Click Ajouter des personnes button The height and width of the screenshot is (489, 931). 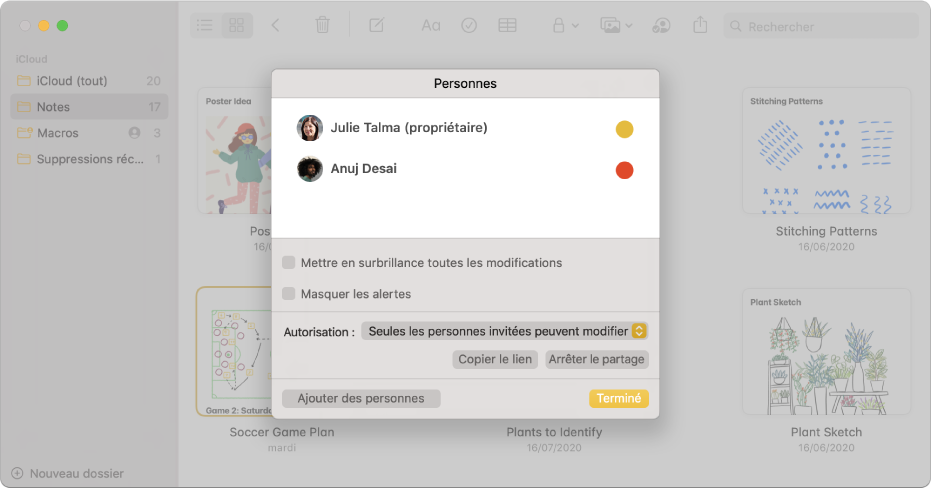coord(361,398)
